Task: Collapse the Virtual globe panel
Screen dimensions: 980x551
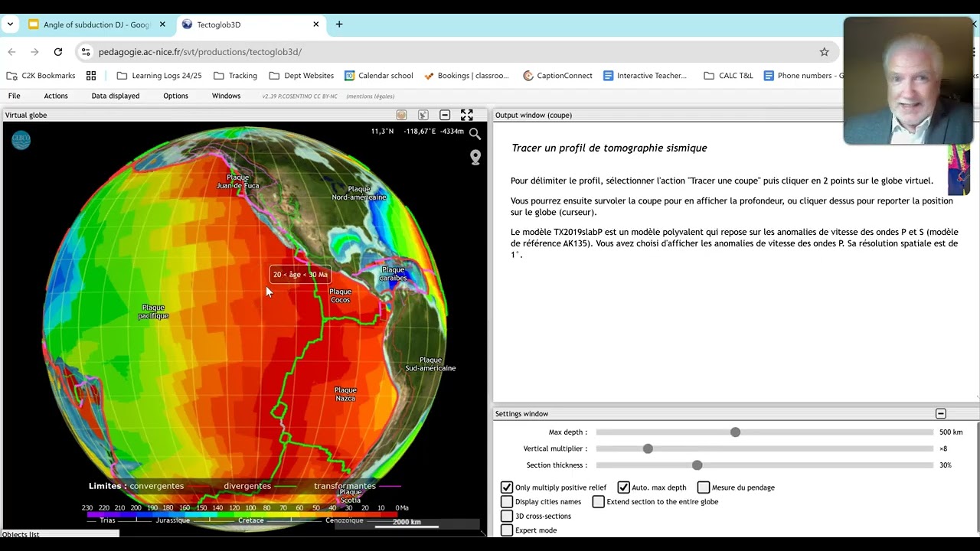Action: coord(445,115)
